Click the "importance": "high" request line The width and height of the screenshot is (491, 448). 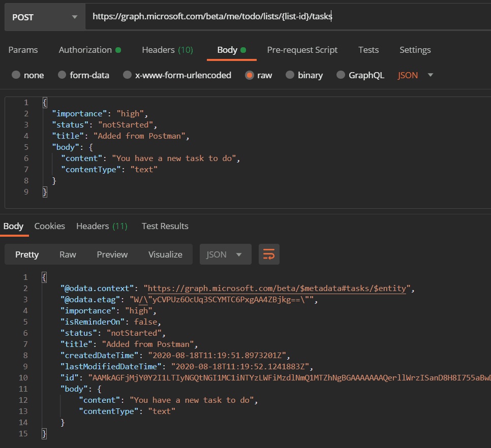pyautogui.click(x=100, y=114)
